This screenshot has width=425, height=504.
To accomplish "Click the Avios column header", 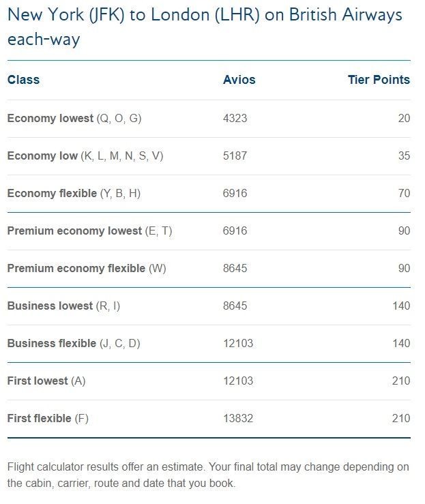I will click(239, 80).
